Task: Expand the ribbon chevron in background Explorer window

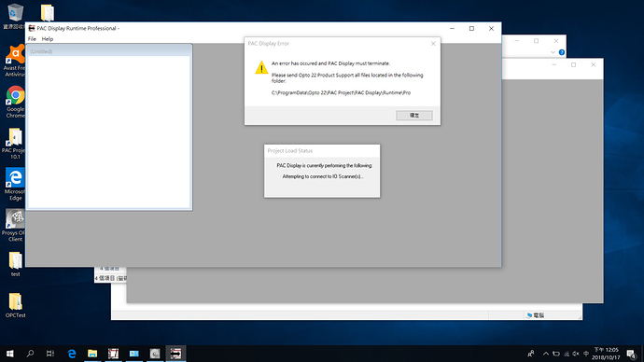Action: pos(553,52)
